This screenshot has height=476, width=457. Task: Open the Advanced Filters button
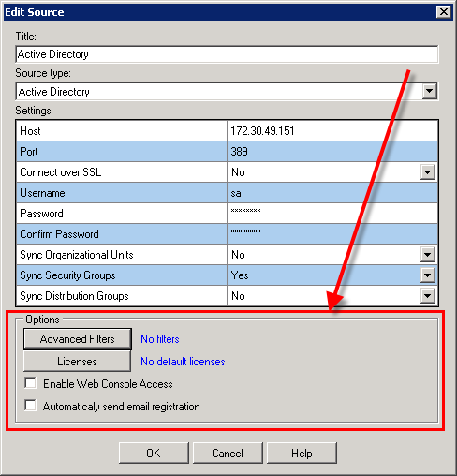click(78, 338)
